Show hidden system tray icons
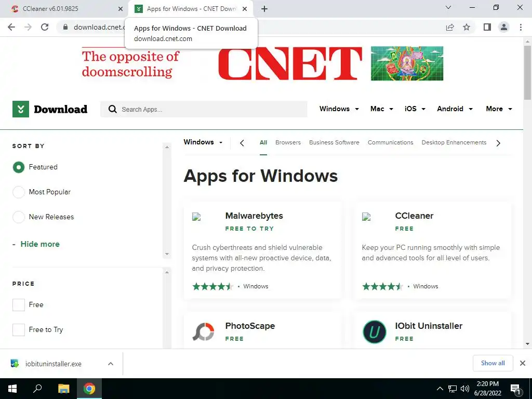532x399 pixels. click(x=440, y=389)
